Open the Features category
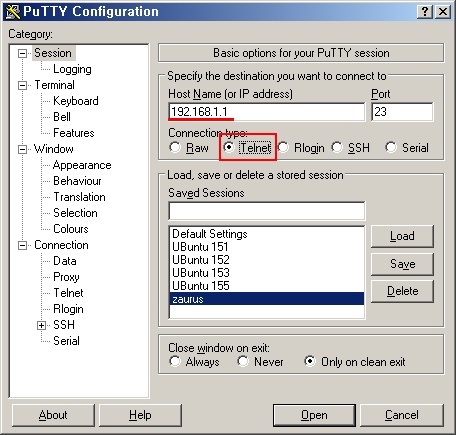 pyautogui.click(x=74, y=133)
